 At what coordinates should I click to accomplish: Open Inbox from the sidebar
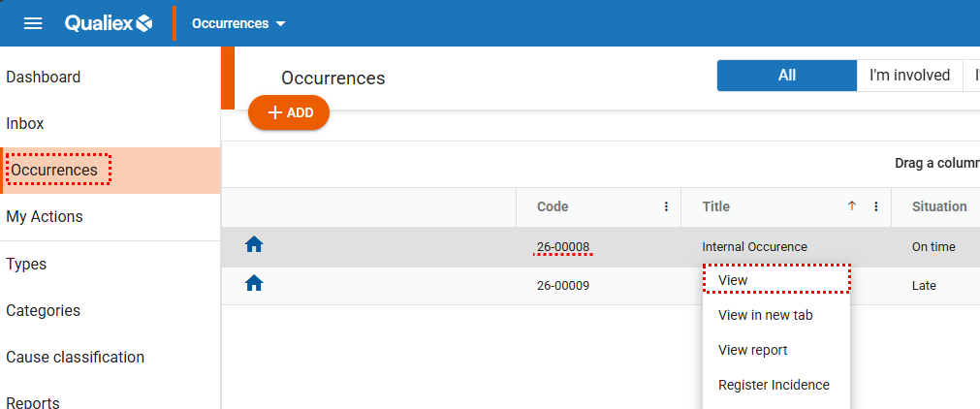tap(25, 124)
